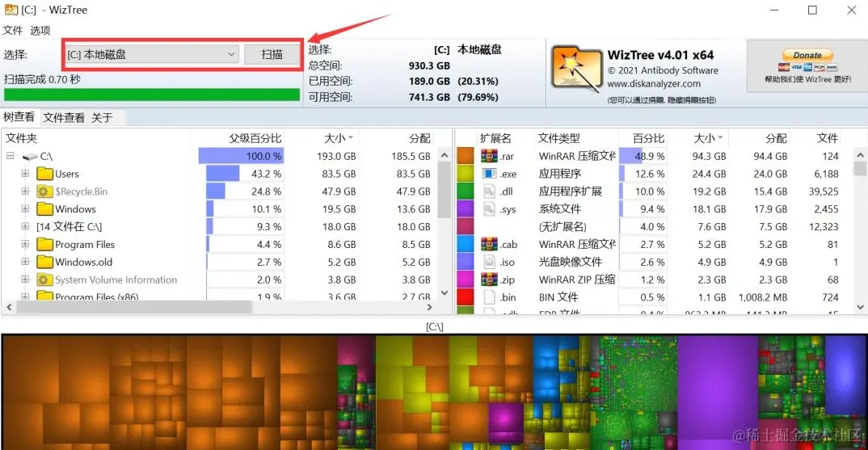The height and width of the screenshot is (450, 868).
Task: Sort extensions by 百分比 column header
Action: (x=648, y=138)
